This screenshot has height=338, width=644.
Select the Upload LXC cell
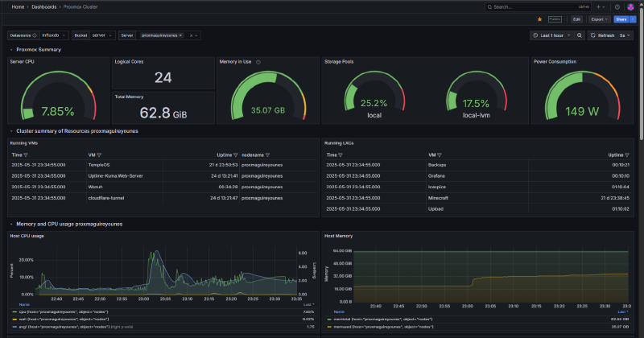477,209
